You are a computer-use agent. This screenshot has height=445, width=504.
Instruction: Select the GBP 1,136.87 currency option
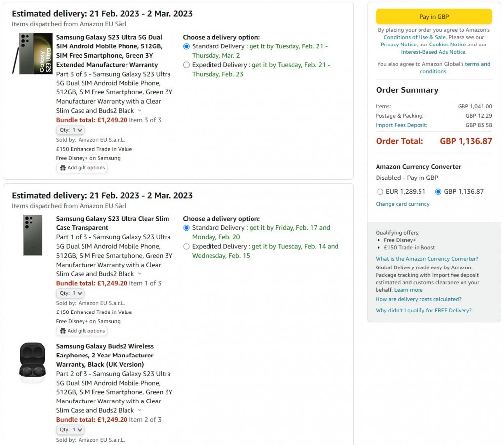[x=438, y=192]
